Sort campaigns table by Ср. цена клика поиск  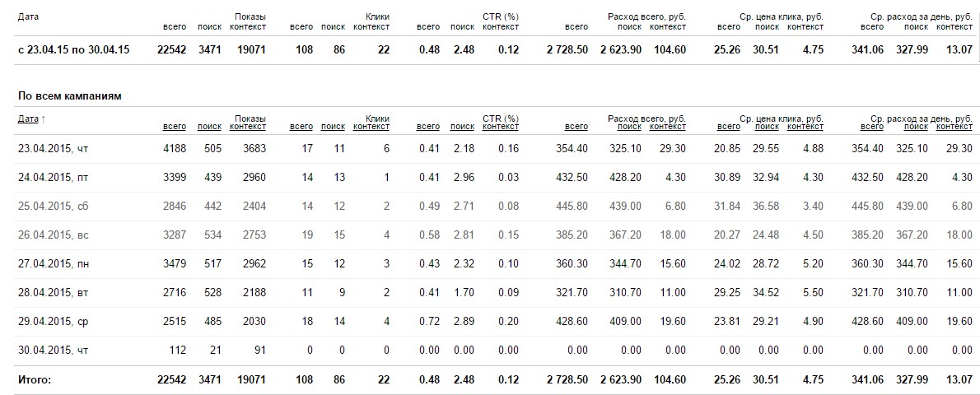[767, 127]
